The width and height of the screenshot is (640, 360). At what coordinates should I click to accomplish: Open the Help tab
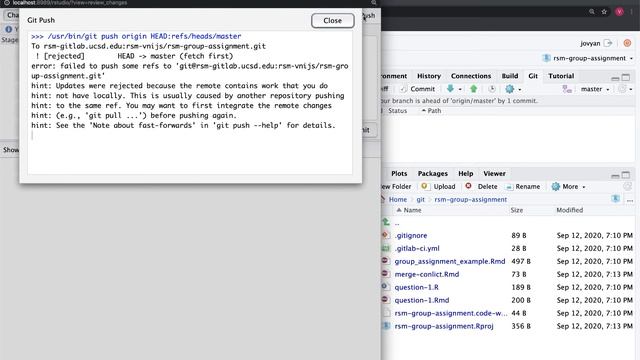coord(465,173)
